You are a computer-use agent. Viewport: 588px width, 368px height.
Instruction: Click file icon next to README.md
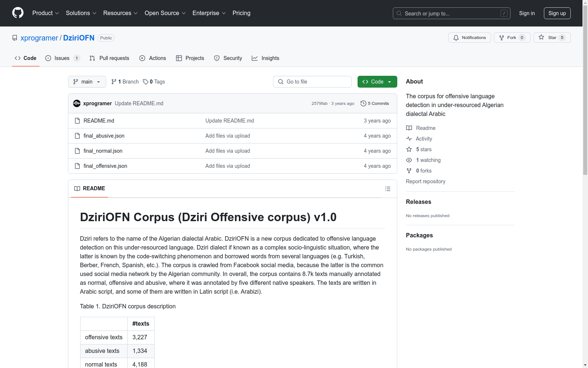77,121
